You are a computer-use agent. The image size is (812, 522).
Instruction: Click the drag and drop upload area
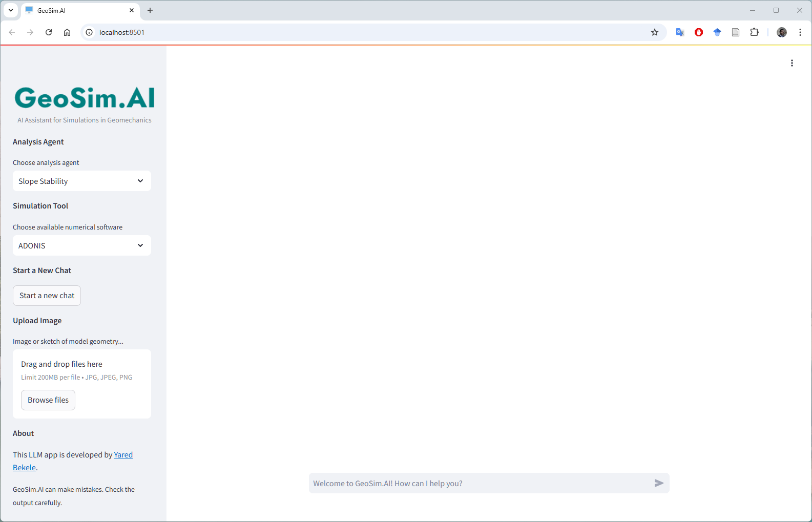tap(82, 384)
